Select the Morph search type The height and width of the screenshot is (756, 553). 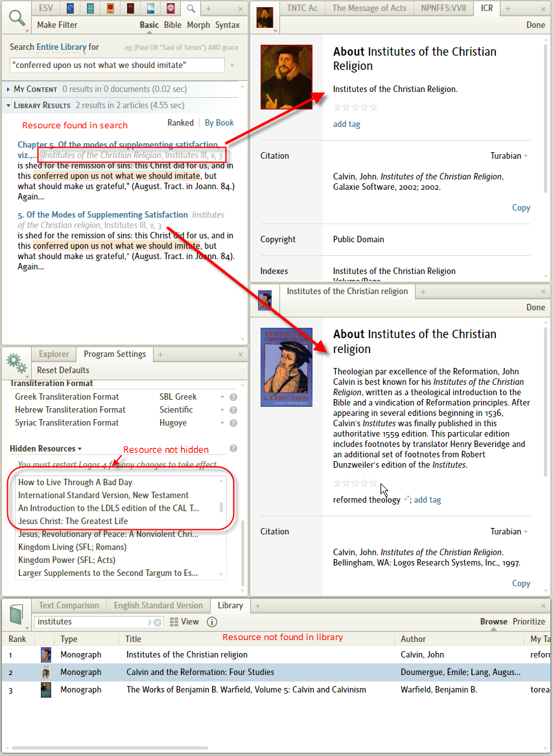198,25
